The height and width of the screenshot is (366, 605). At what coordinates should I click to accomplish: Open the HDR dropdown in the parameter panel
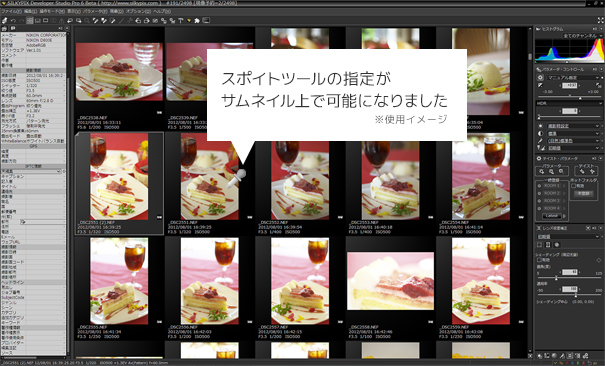pyautogui.click(x=569, y=103)
